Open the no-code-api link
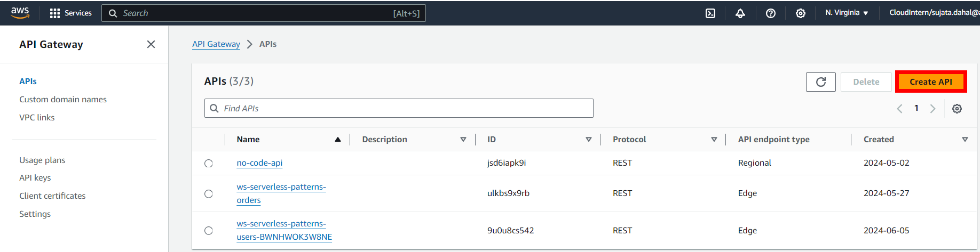Viewport: 980px width, 252px height. pos(259,163)
